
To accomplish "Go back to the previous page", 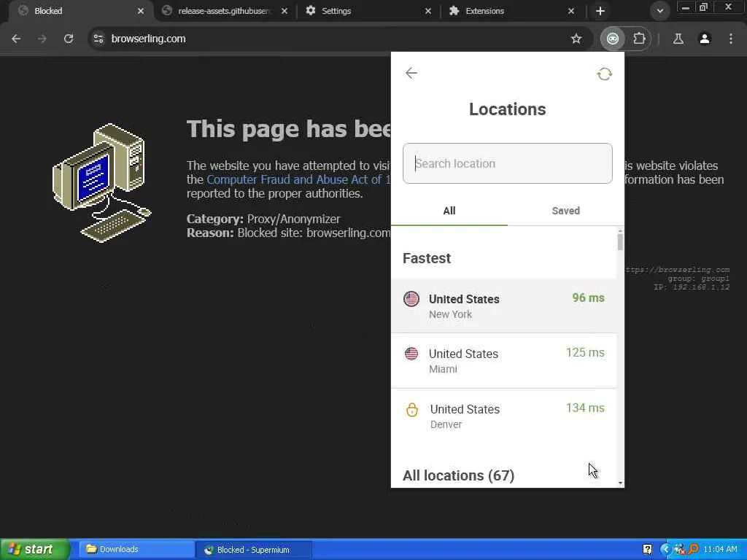I will pyautogui.click(x=16, y=39).
